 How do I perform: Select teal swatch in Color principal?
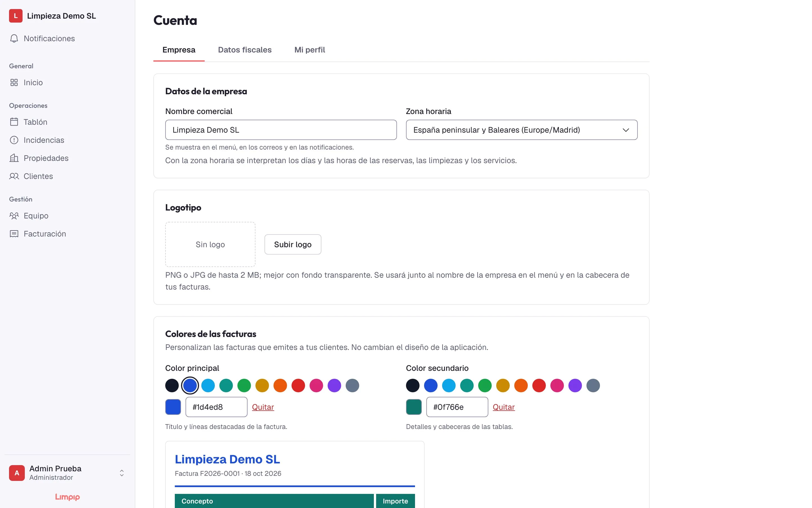pos(226,385)
